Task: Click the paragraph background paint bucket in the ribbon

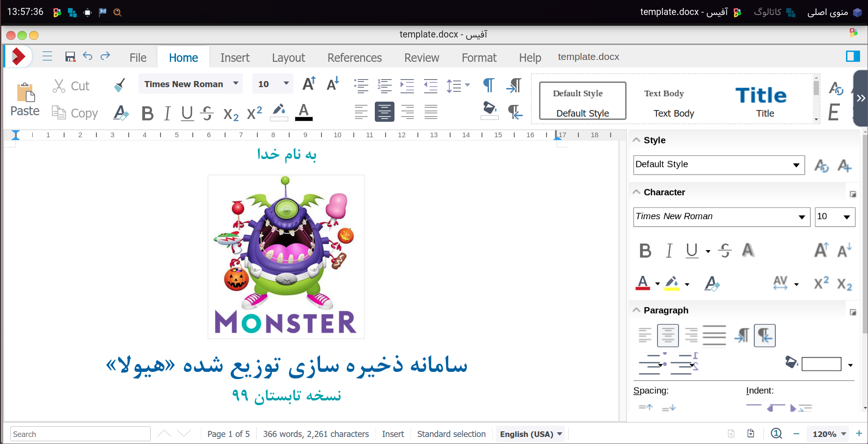Action: tap(489, 111)
